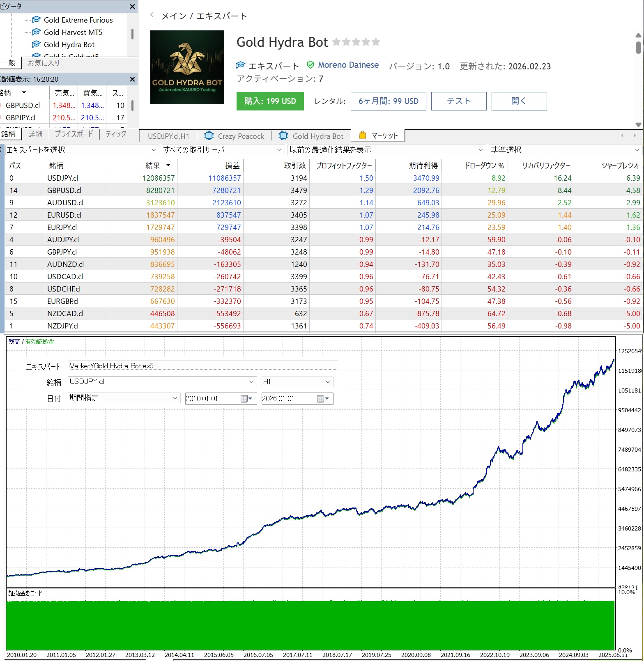Select the AUDNZD.cl row in optimization results
The width and height of the screenshot is (644, 666).
[x=324, y=264]
